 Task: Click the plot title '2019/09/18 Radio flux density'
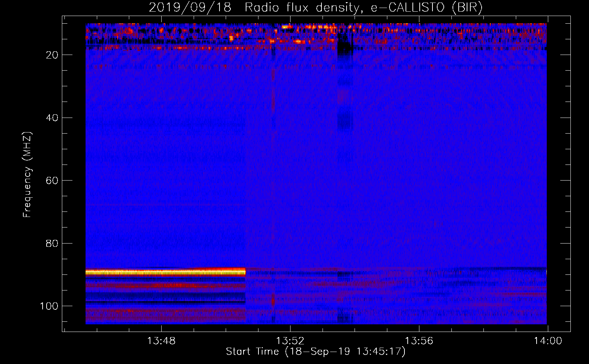coord(316,7)
